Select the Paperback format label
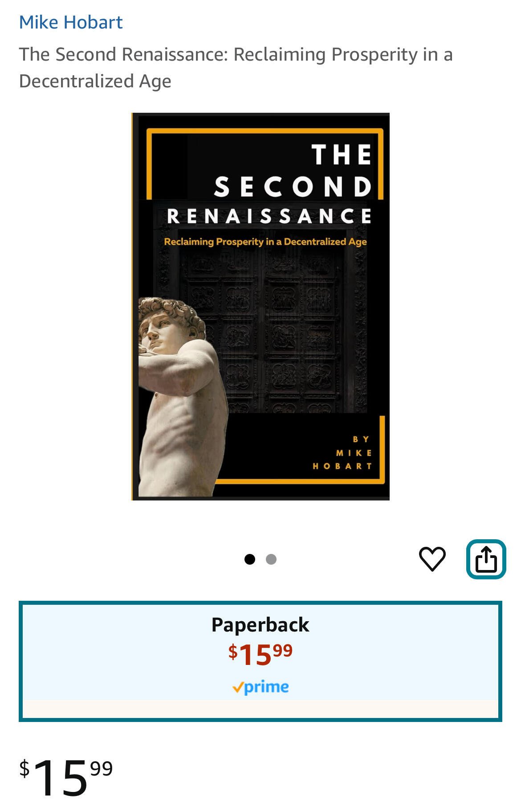This screenshot has width=521, height=812. (260, 624)
